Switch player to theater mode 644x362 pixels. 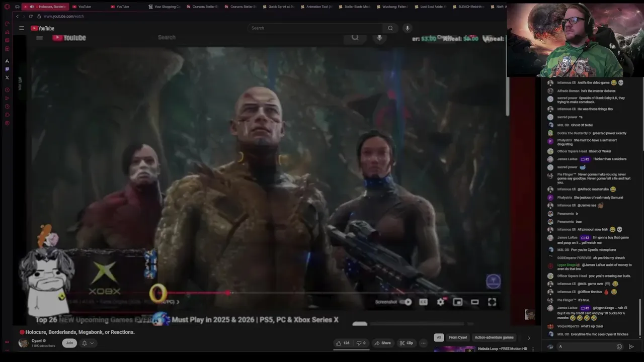pyautogui.click(x=475, y=302)
